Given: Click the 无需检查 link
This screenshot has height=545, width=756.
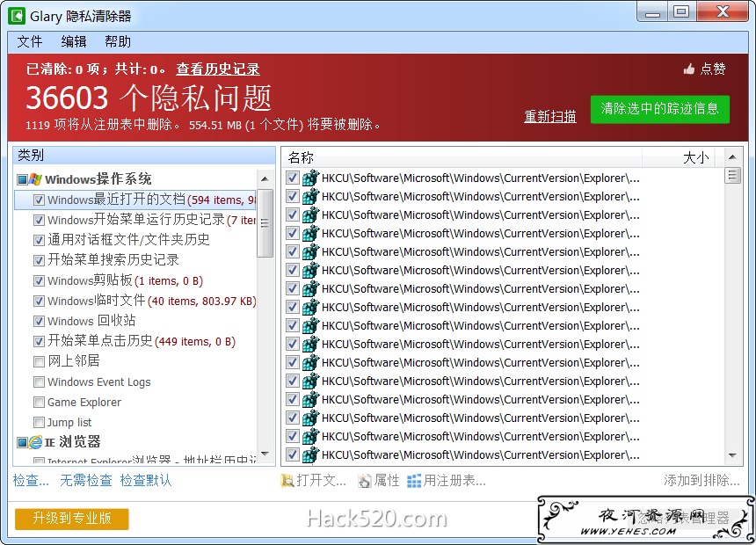Looking at the screenshot, I should pyautogui.click(x=86, y=480).
